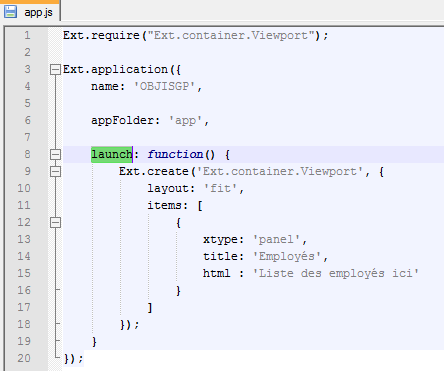This screenshot has height=371, width=444.
Task: Click line number 6 in the margin
Action: (x=28, y=120)
